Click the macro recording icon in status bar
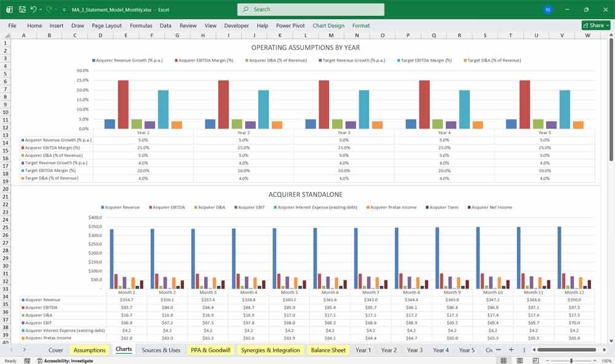Screen dimensions: 615x364 (x=27, y=361)
